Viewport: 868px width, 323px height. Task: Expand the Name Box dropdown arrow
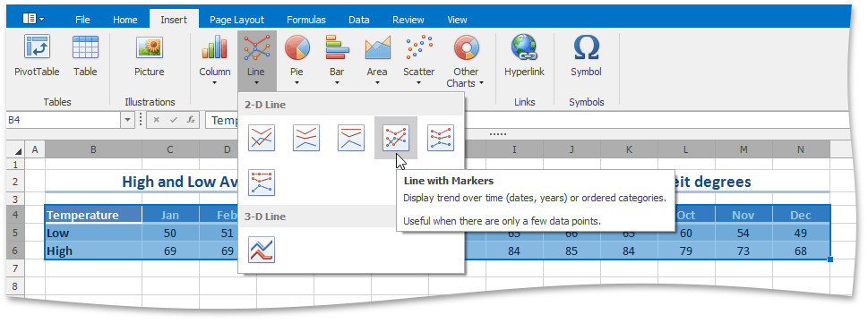pos(128,120)
